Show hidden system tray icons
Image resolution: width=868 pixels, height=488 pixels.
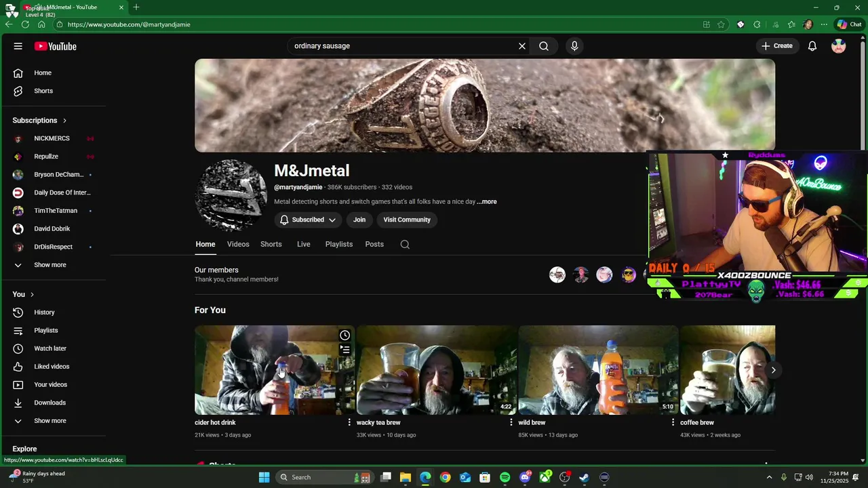click(x=769, y=477)
